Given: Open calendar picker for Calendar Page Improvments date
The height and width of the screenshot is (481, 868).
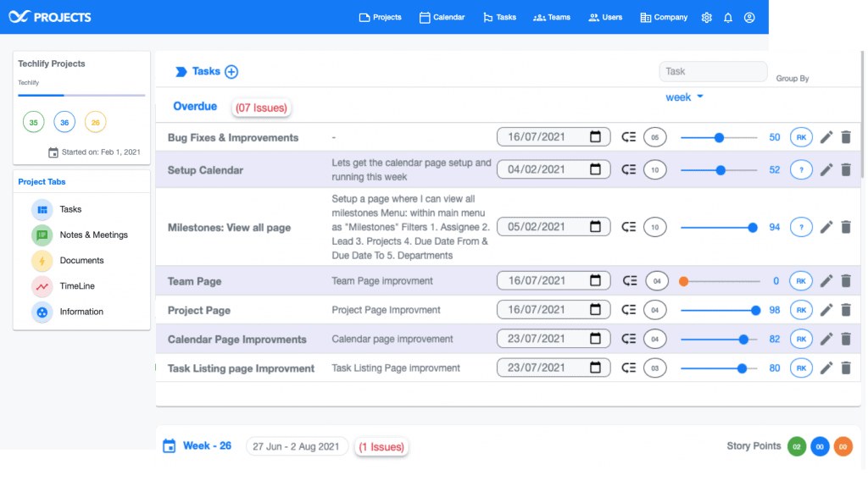Looking at the screenshot, I should (x=595, y=339).
